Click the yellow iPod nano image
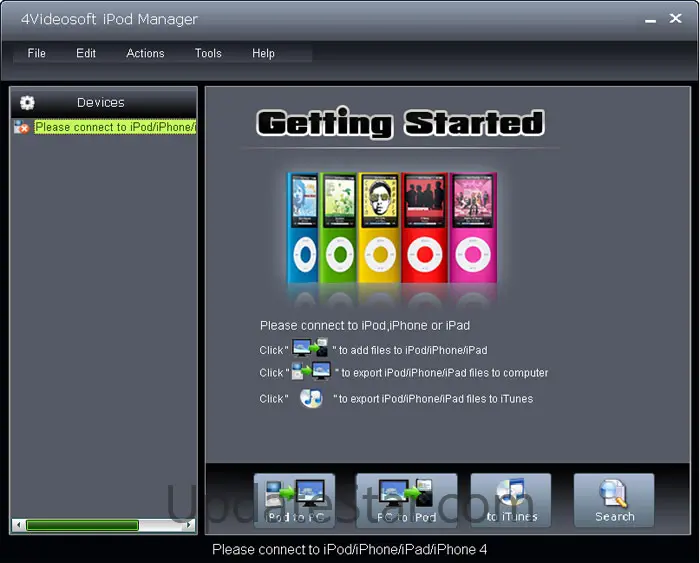 coord(379,228)
